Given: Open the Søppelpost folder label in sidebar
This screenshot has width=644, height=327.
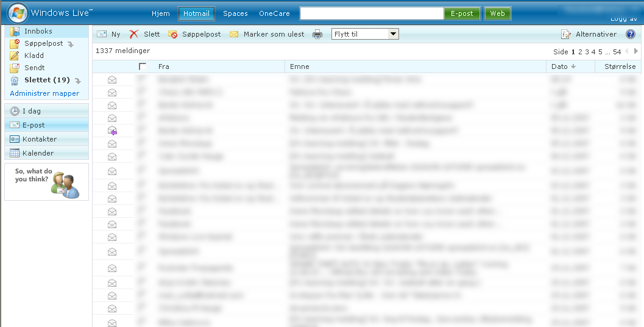Looking at the screenshot, I should pyautogui.click(x=43, y=43).
